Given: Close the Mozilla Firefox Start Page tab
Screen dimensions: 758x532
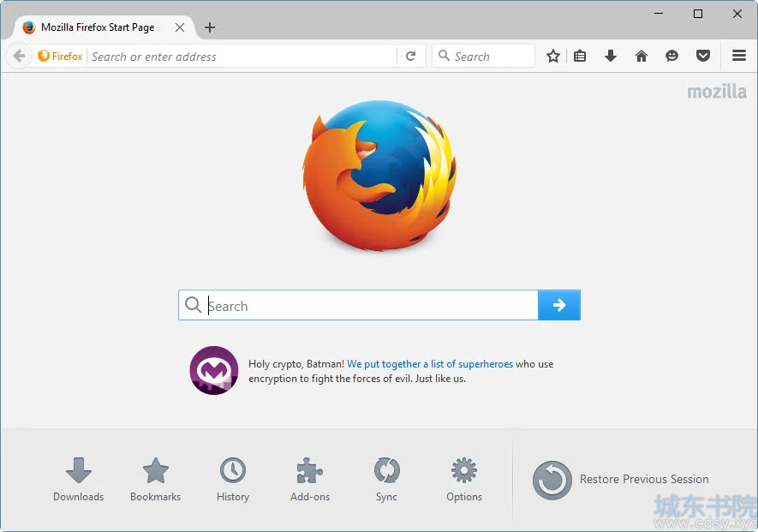Looking at the screenshot, I should pyautogui.click(x=180, y=27).
